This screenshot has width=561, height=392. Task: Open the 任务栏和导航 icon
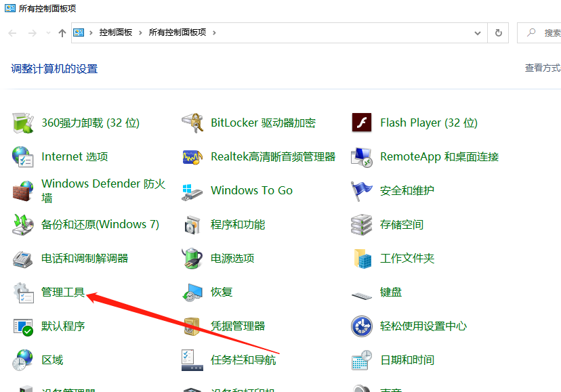(x=192, y=360)
